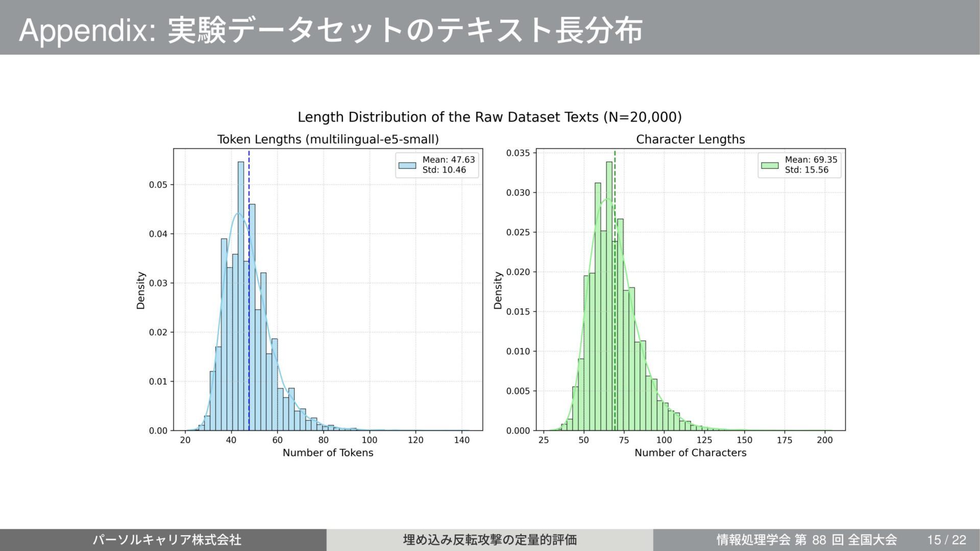Screen dimensions: 980x551
Task: Click the 'Mean: 69.35' legend text
Action: tap(811, 160)
